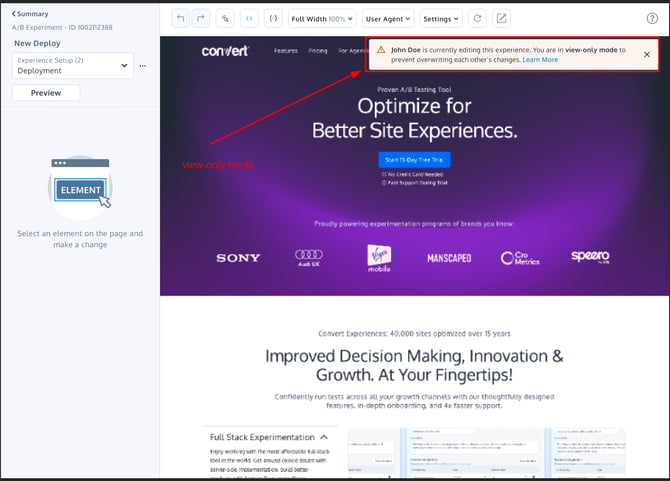The height and width of the screenshot is (481, 670).
Task: Click the three-dot more options icon
Action: tap(143, 66)
